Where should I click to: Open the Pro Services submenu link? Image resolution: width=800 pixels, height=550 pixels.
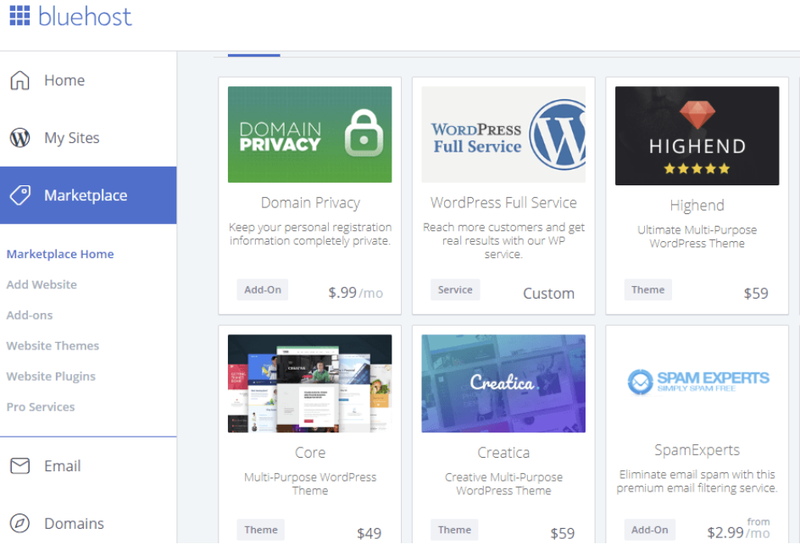[41, 407]
